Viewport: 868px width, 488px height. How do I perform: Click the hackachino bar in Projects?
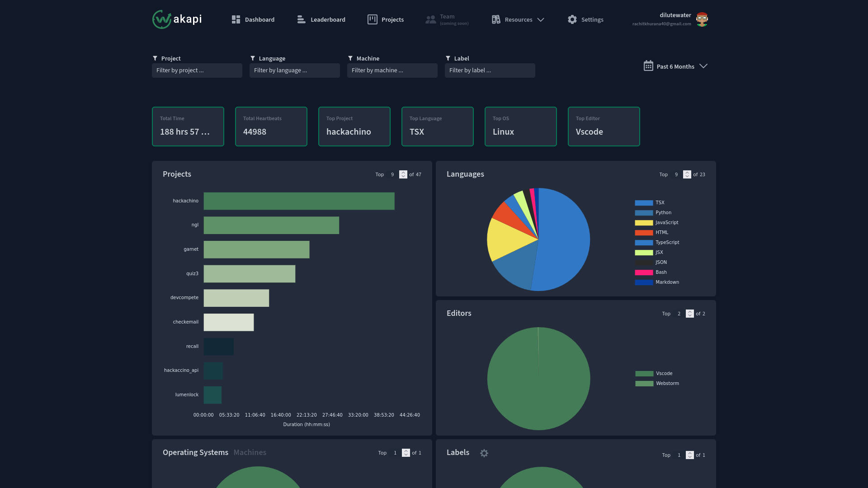[299, 201]
